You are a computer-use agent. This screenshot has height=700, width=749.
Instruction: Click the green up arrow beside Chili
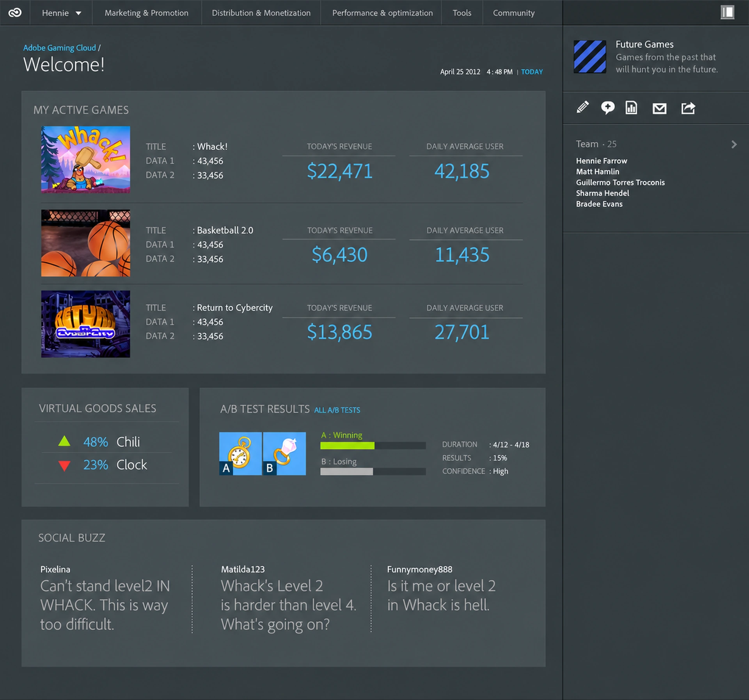click(x=64, y=441)
